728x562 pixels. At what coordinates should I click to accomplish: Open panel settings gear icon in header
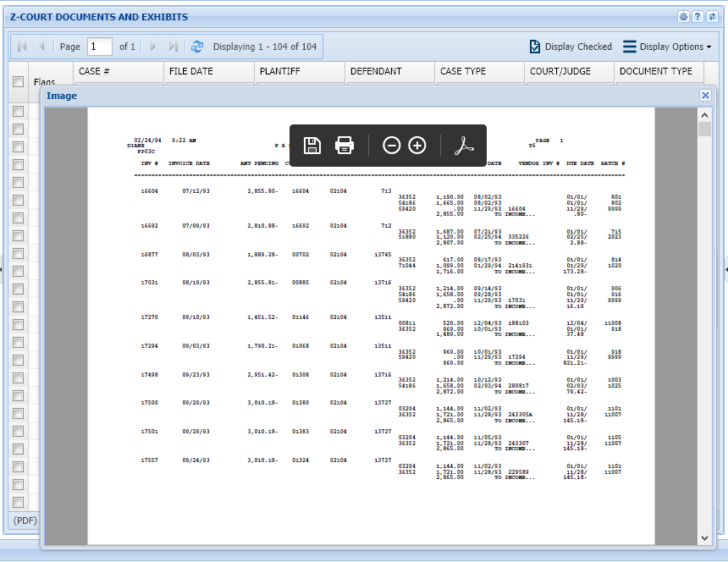point(683,17)
